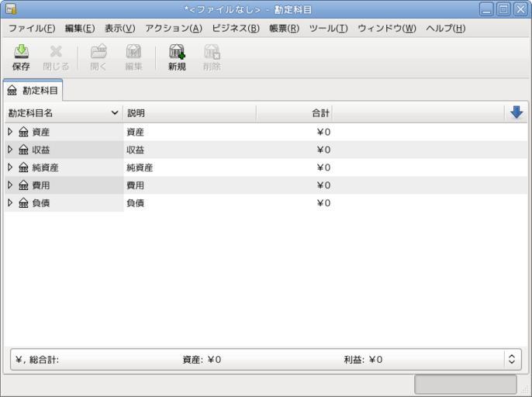Open the summary bar currency selector arrows
Screen dimensions: 532x397
coord(511,360)
